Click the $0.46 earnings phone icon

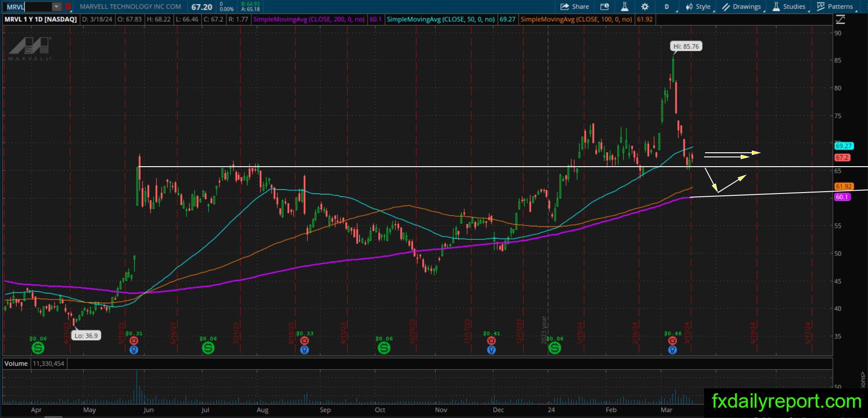pos(672,341)
